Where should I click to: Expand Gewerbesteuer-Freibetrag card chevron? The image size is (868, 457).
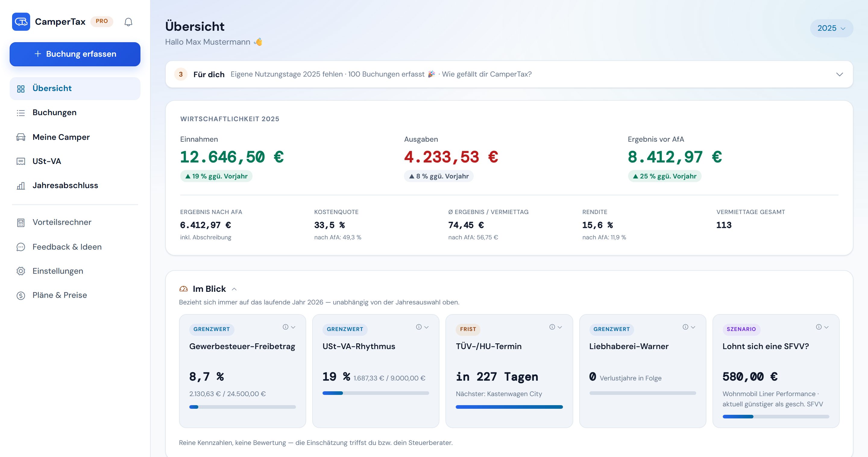pos(293,327)
